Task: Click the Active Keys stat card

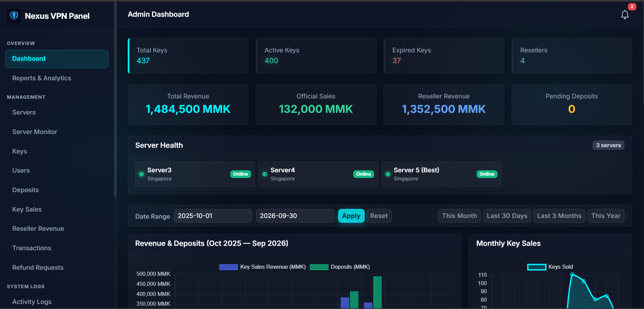Action: (316, 56)
